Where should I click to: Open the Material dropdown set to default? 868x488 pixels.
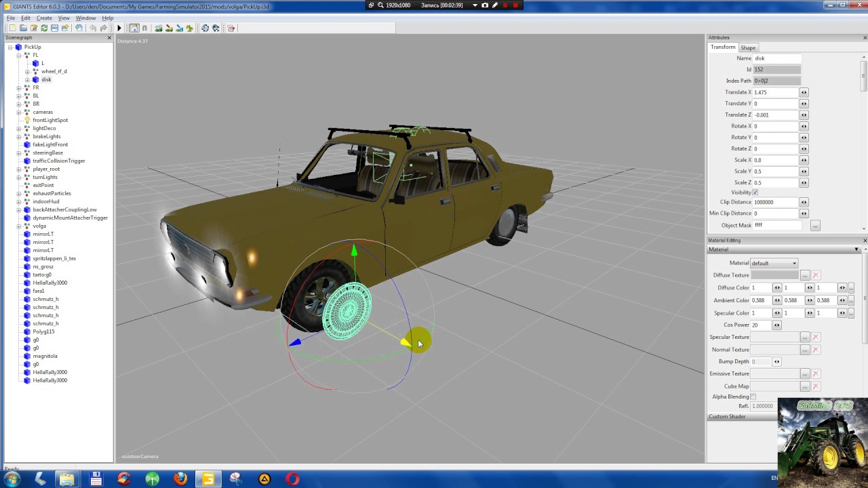[774, 263]
